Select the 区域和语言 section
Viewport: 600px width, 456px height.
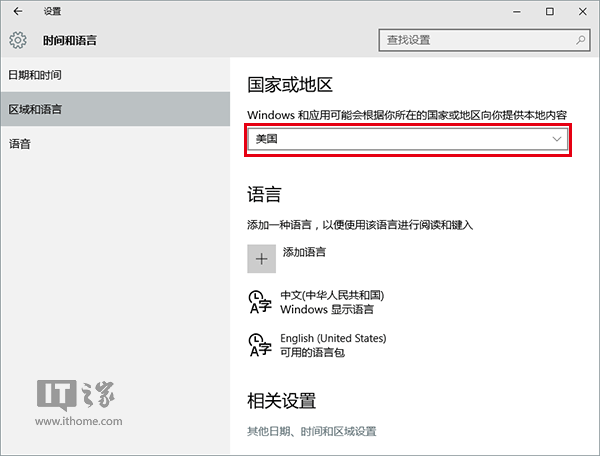coord(115,109)
